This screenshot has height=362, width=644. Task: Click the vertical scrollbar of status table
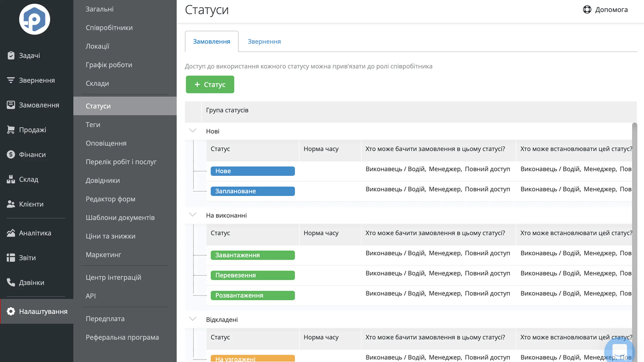(x=634, y=241)
